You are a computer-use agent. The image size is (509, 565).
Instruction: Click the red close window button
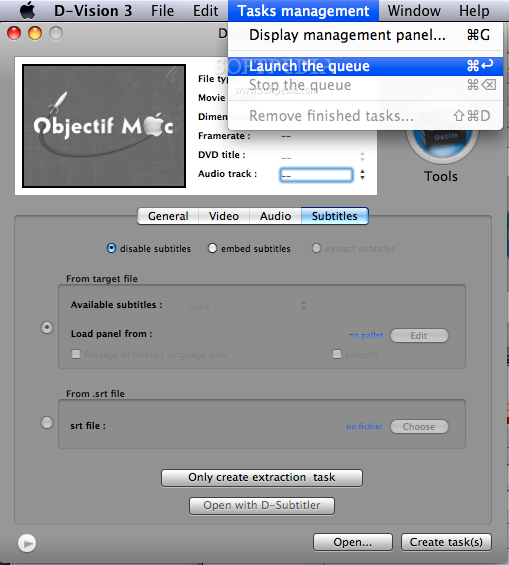point(14,33)
